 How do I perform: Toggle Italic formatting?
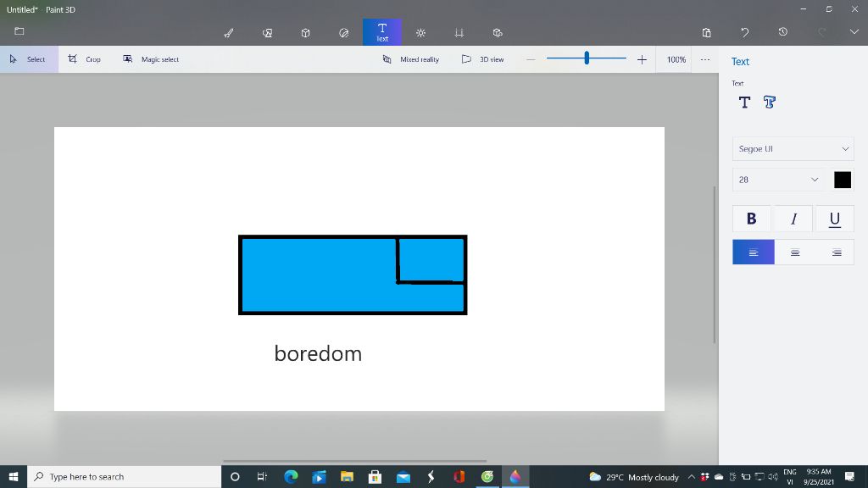[793, 219]
